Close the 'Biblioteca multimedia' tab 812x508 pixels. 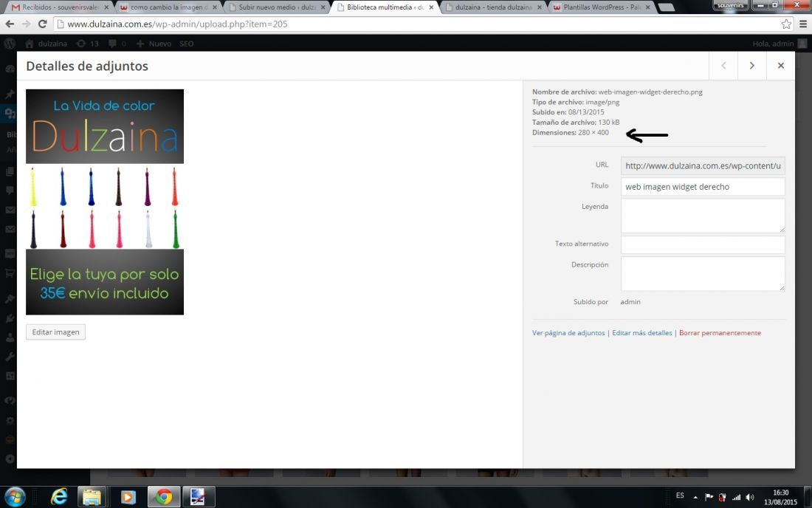[431, 7]
